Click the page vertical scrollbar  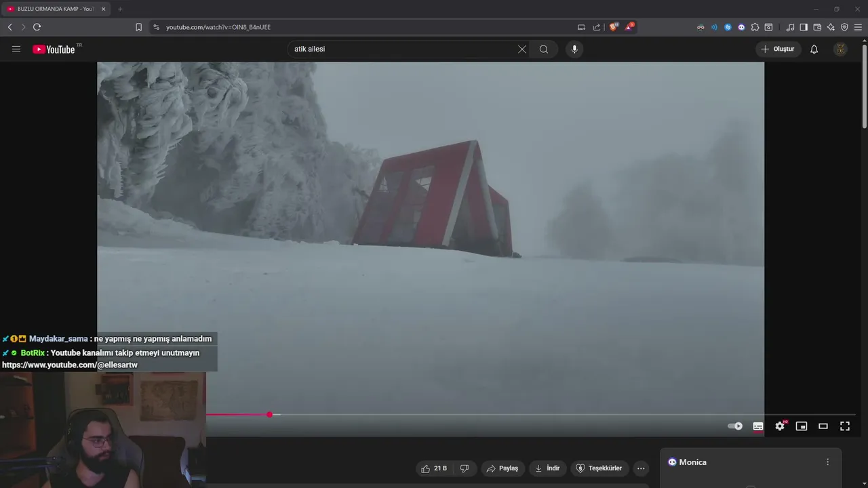[x=864, y=85]
